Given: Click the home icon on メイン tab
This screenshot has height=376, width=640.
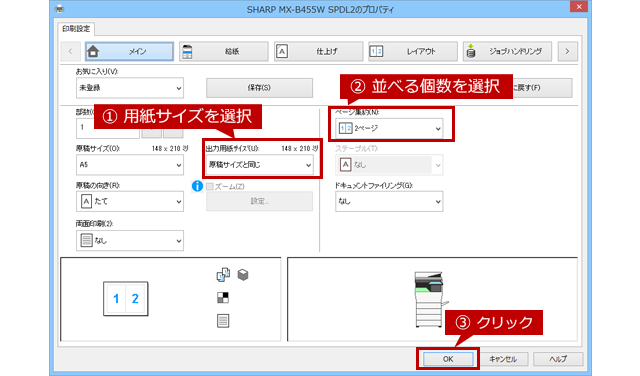Looking at the screenshot, I should (x=93, y=51).
